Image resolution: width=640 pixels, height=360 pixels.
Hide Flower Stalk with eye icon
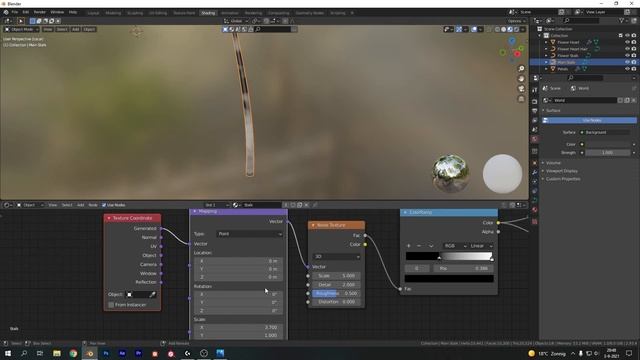tap(627, 55)
